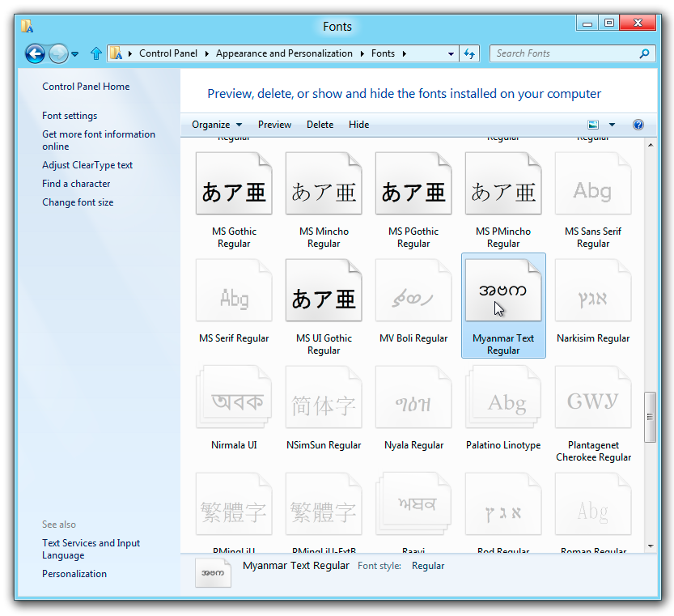Expand the arrow before Control Panel breadcrumb
The width and height of the screenshot is (674, 616).
[x=129, y=53]
